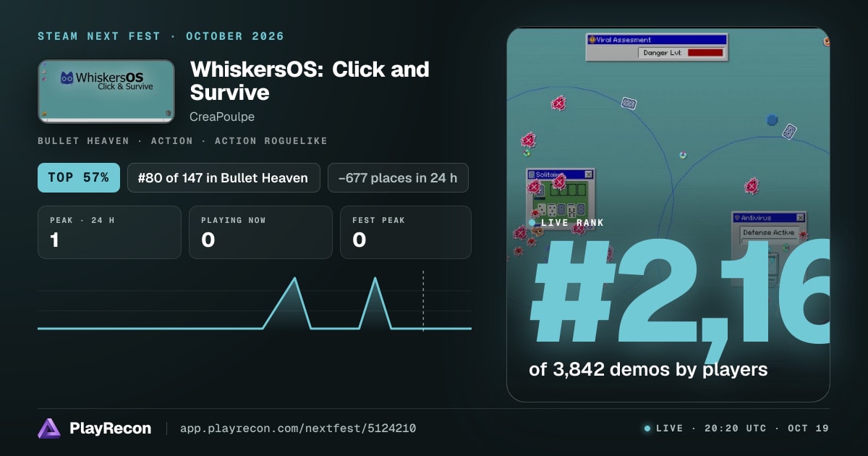
Task: Select the ACTION ROGUELIKE tag
Action: tap(271, 141)
